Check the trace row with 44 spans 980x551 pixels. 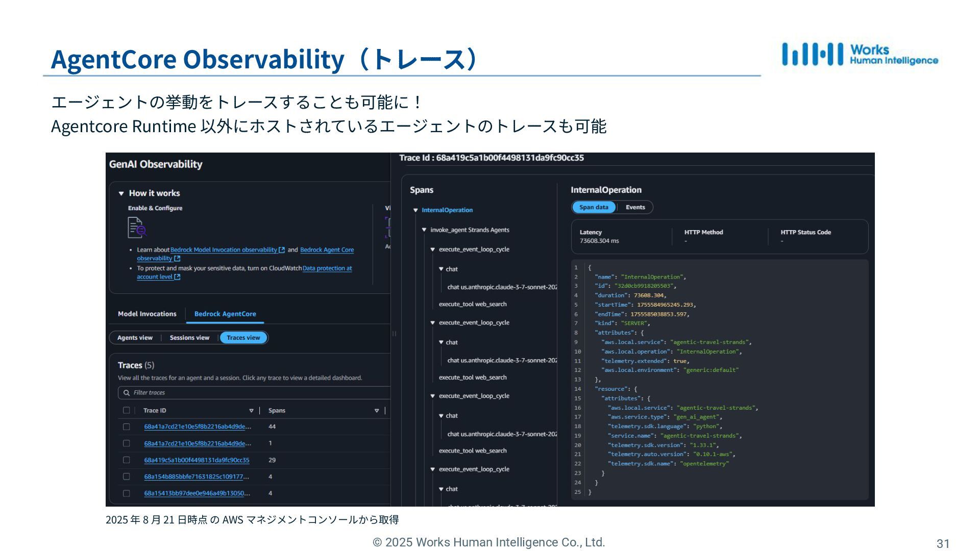[127, 427]
